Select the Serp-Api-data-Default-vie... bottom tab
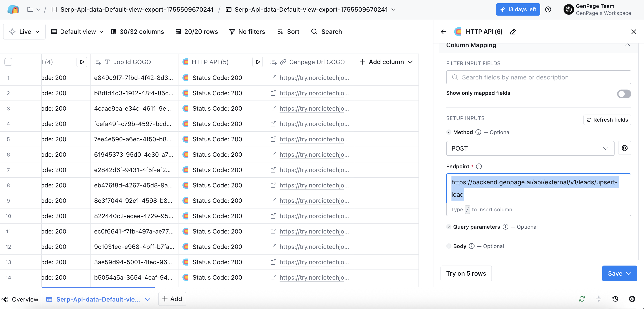 click(98, 299)
